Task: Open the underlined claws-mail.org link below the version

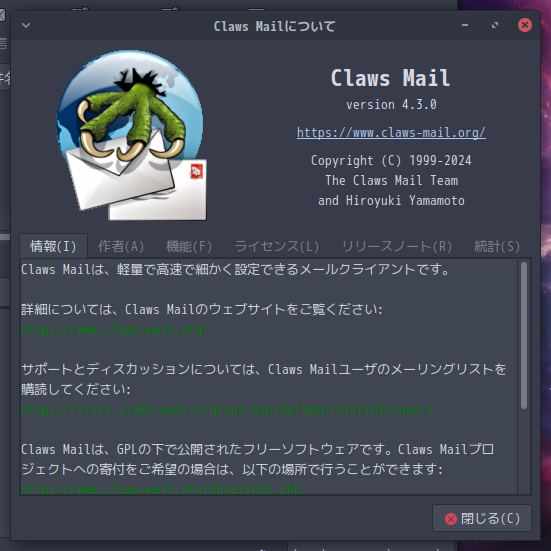Action: (x=391, y=133)
